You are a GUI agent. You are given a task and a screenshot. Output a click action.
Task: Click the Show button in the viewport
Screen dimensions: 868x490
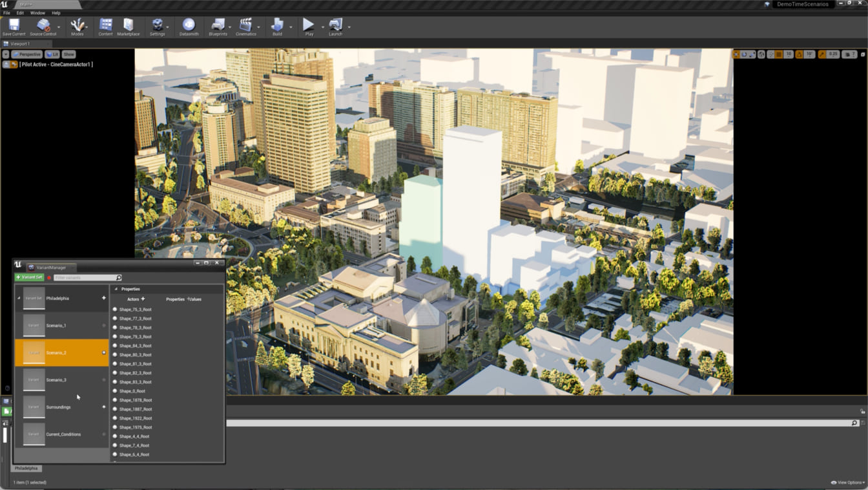pyautogui.click(x=68, y=54)
